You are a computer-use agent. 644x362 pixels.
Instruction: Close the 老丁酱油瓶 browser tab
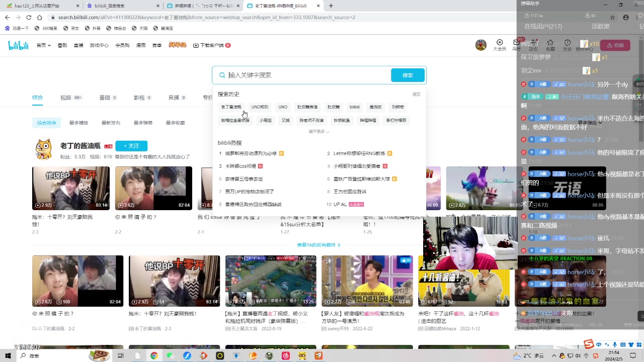pos(318,6)
